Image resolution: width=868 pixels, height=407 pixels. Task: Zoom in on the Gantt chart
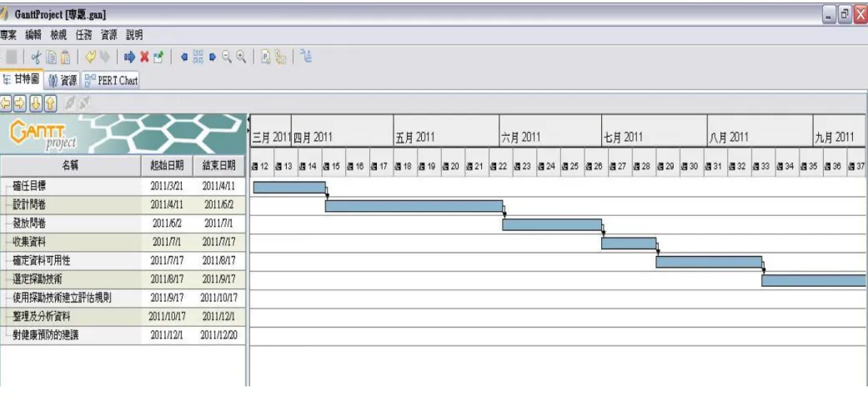(241, 57)
